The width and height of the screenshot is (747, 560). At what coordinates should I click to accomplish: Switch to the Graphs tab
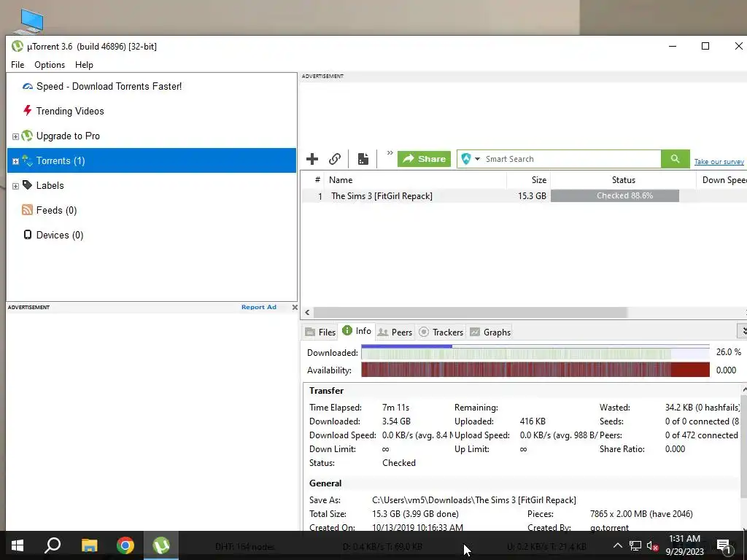pyautogui.click(x=490, y=332)
